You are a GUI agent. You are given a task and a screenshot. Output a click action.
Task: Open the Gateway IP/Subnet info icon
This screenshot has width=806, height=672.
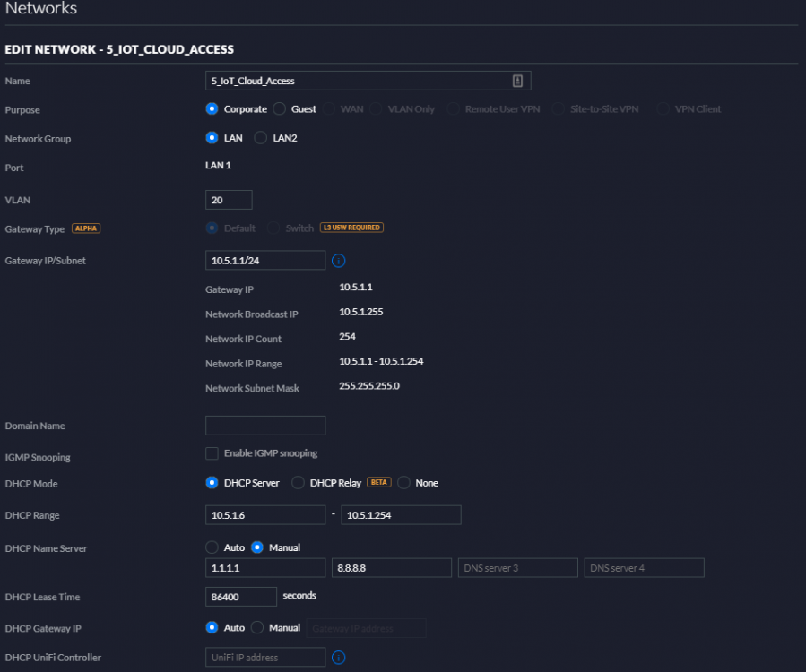338,261
